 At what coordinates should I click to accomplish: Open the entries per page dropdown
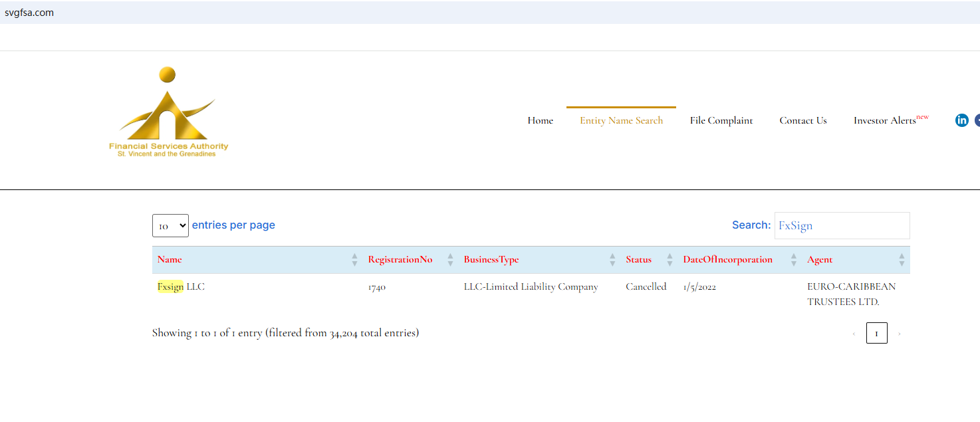click(170, 226)
